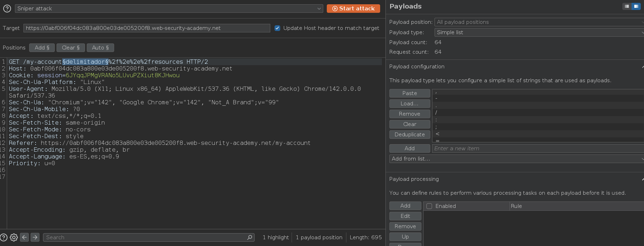Click the magnifier icon in search box

coord(250,237)
